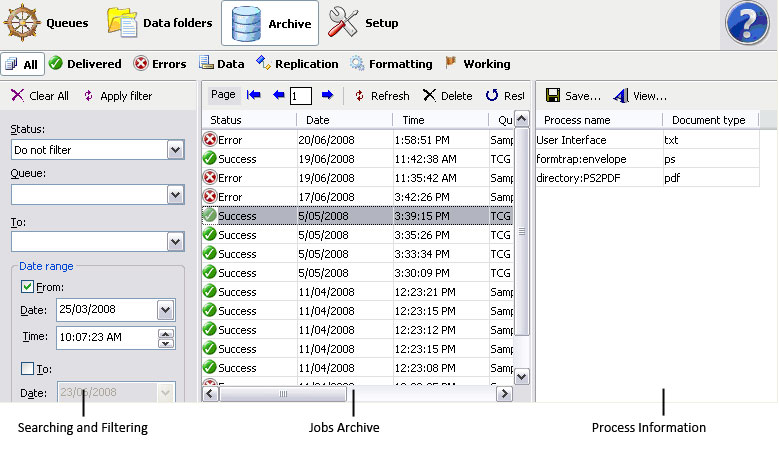Screen dimensions: 779x450
Task: Uncheck the From date checkbox
Action: [x=27, y=287]
